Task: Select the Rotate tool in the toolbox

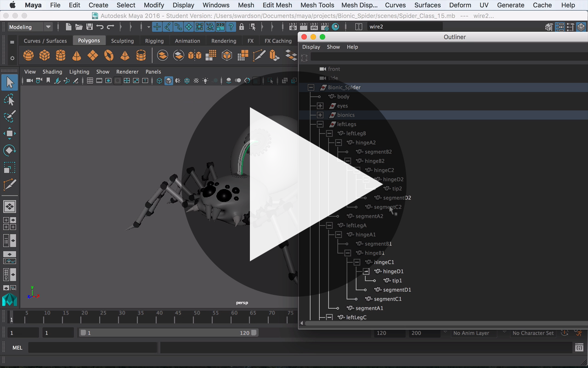Action: tap(10, 151)
